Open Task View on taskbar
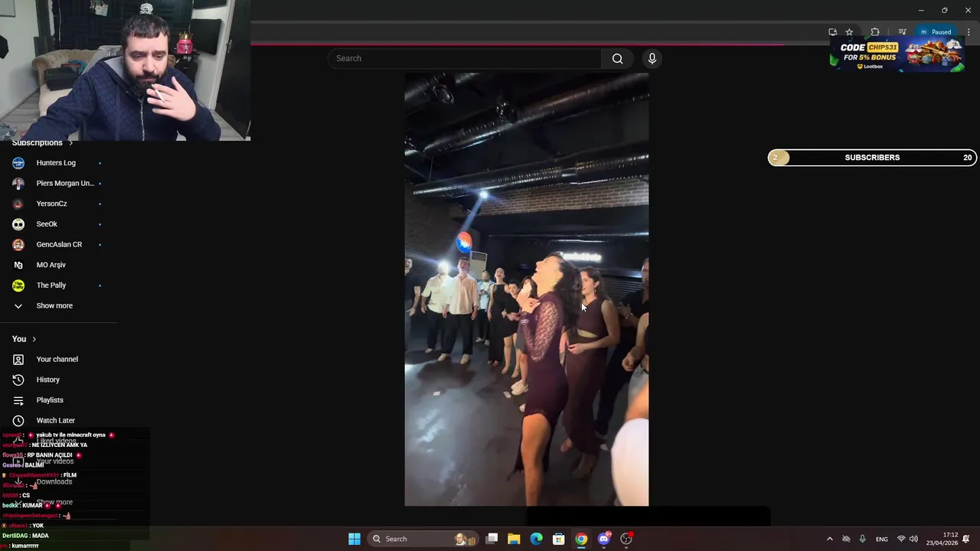Image resolution: width=980 pixels, height=551 pixels. click(x=492, y=539)
